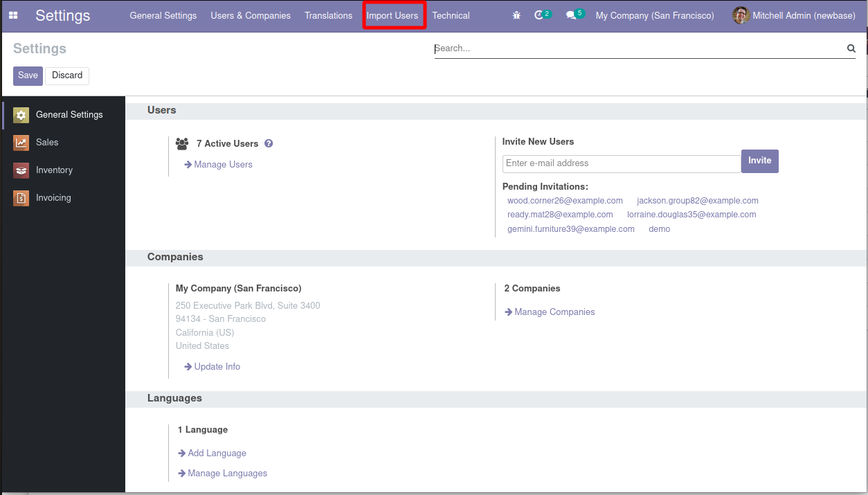This screenshot has height=495, width=868.
Task: Click the Pending Invitations label
Action: (x=545, y=187)
